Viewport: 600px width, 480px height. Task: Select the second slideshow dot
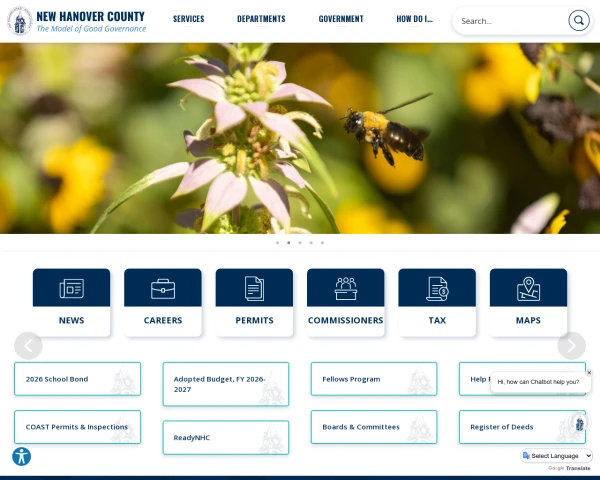pos(289,243)
